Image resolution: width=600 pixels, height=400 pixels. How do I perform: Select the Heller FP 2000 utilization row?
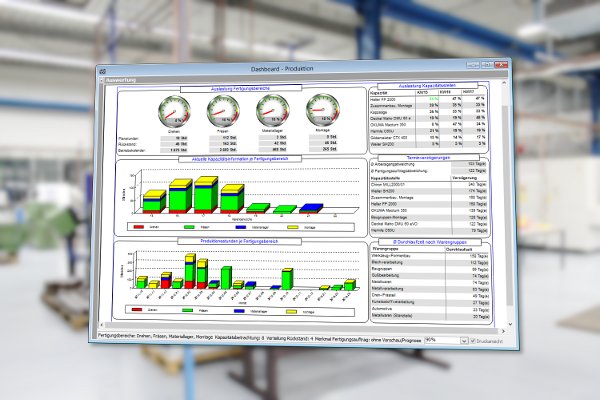point(428,99)
